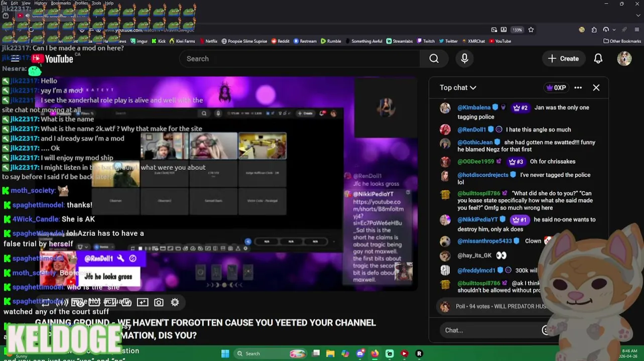
Task: Open File Explorer from the taskbar
Action: tap(330, 353)
